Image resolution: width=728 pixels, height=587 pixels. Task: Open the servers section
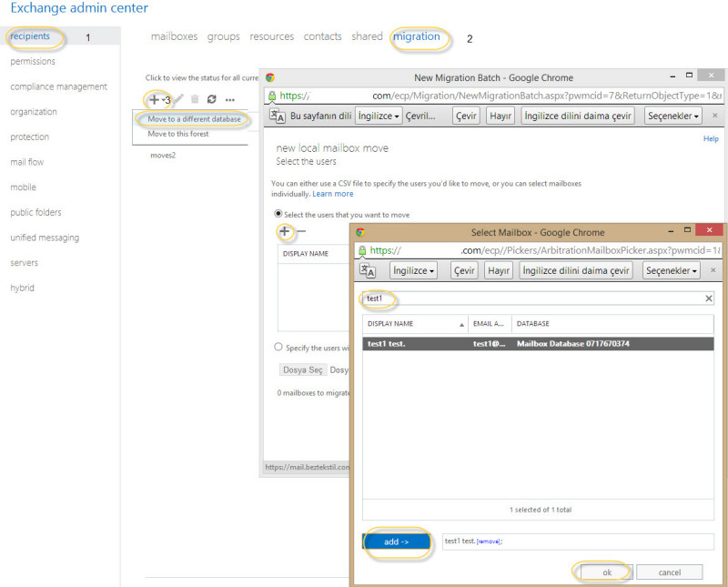point(25,263)
